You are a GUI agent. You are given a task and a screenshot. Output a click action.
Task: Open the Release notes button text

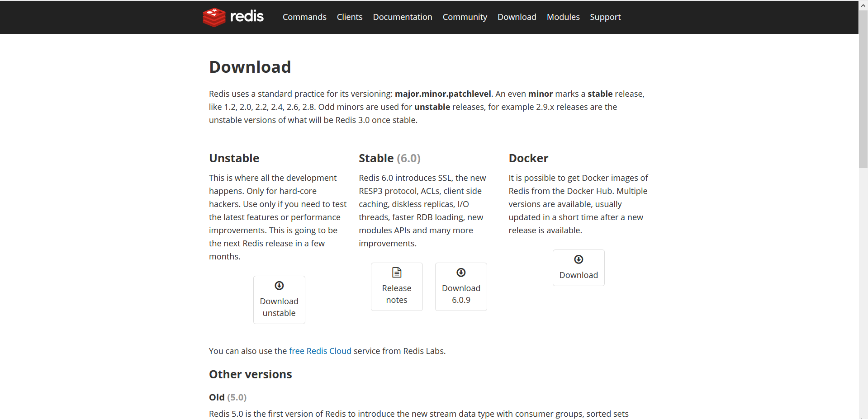397,294
